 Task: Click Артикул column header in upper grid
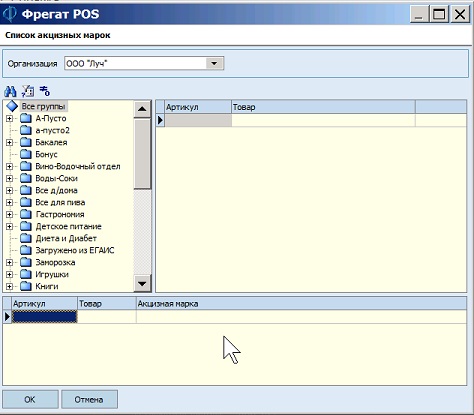[198, 107]
